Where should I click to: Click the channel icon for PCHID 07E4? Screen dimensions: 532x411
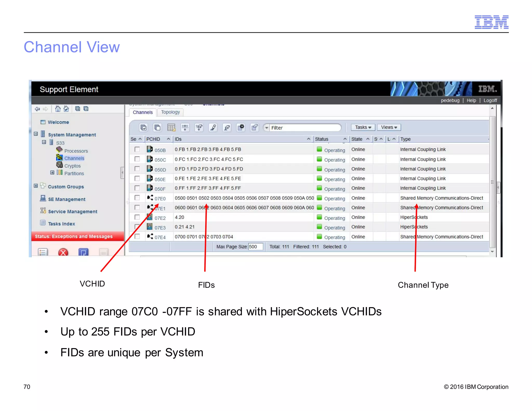point(150,236)
